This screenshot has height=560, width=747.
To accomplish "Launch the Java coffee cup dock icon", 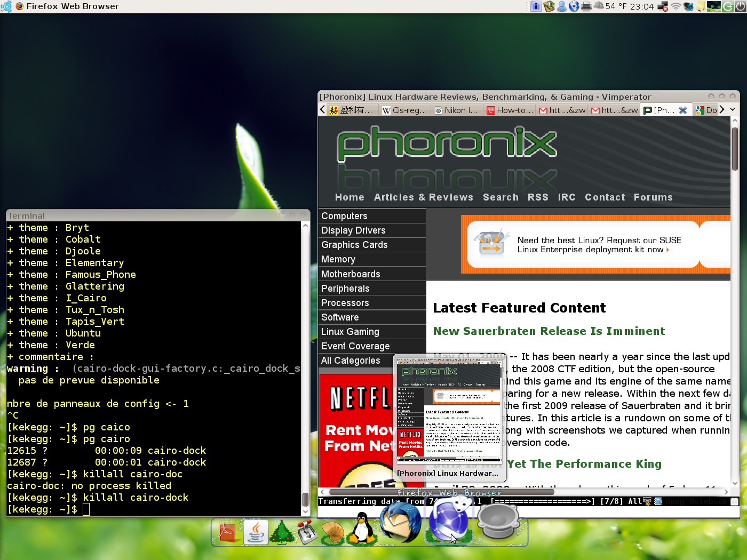I will [256, 532].
